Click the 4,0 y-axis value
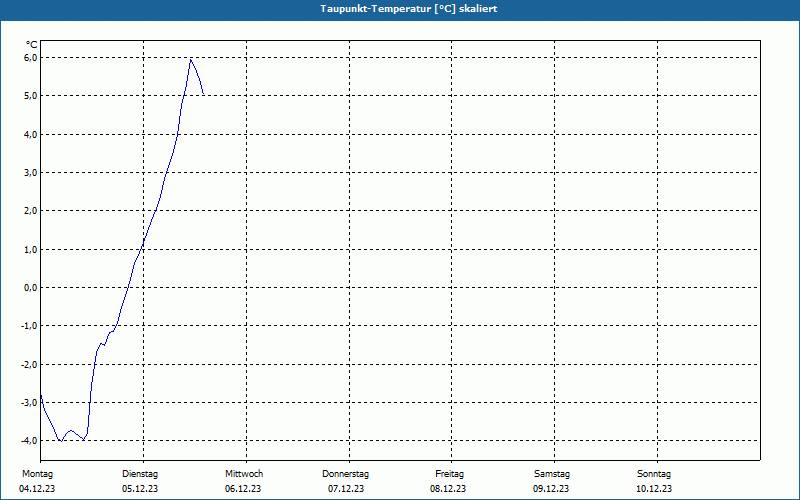800x500 pixels. pos(31,135)
